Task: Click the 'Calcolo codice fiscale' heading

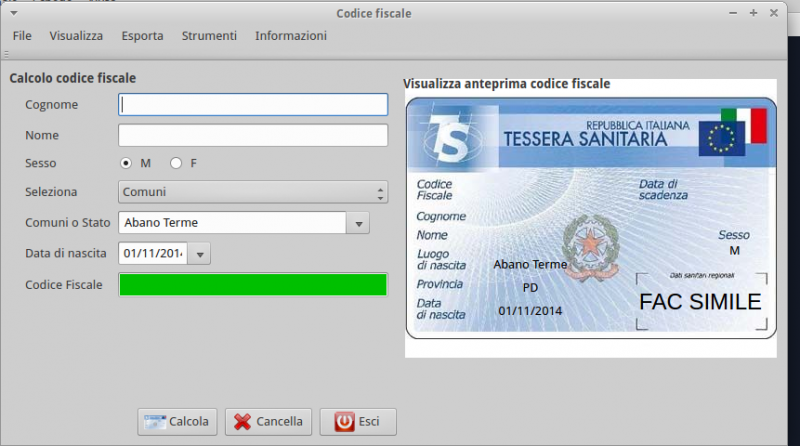Action: (72, 78)
